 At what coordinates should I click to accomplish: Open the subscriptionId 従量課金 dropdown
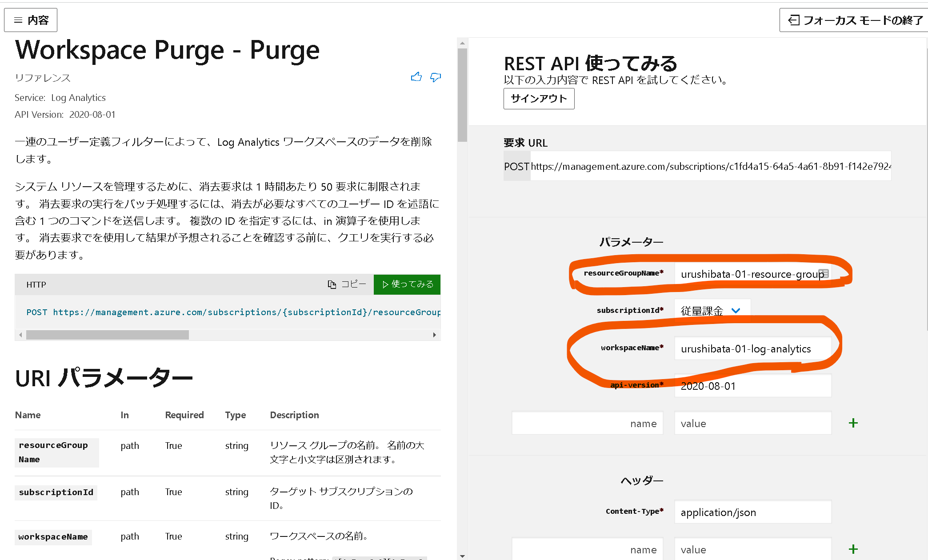tap(712, 311)
